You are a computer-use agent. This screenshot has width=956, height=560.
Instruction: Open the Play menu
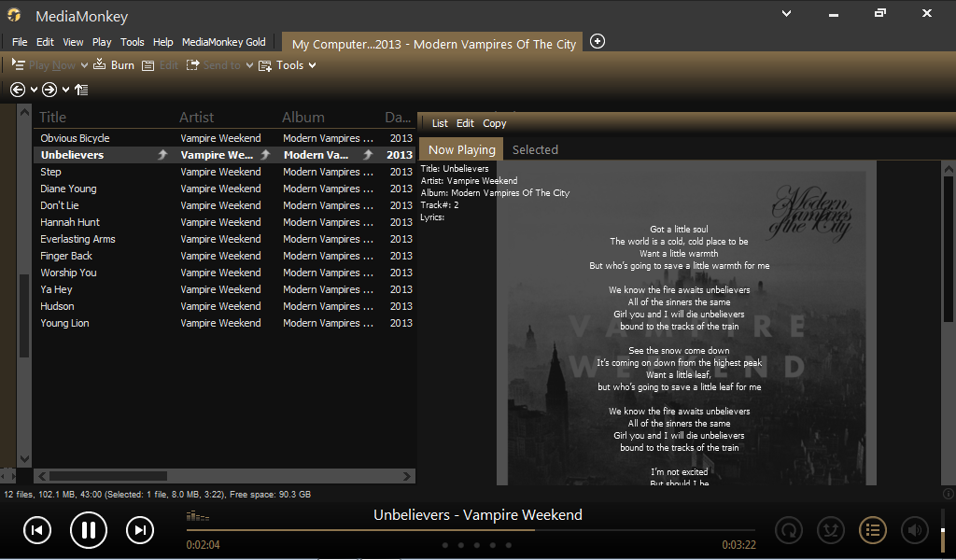coord(102,42)
